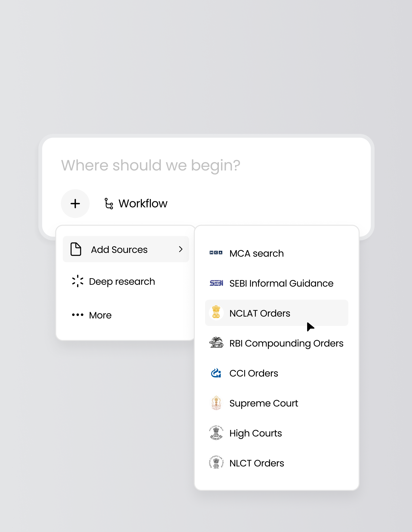
Task: Click the Deep research sparkle icon
Action: (78, 281)
